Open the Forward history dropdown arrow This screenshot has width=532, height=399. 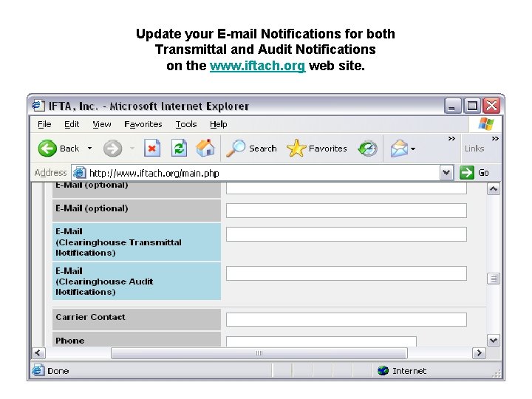pos(132,149)
